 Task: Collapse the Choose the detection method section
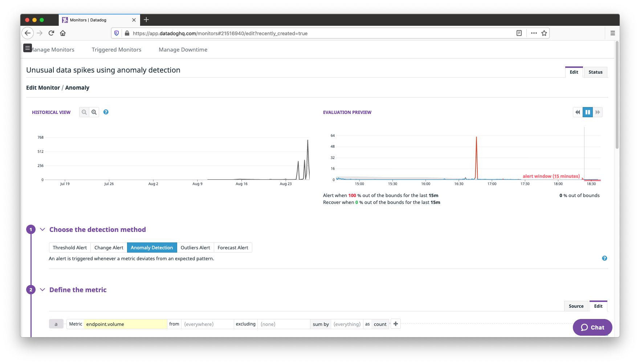pos(42,229)
